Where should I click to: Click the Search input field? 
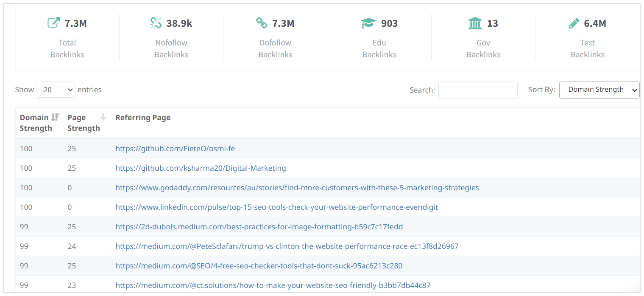pyautogui.click(x=478, y=90)
